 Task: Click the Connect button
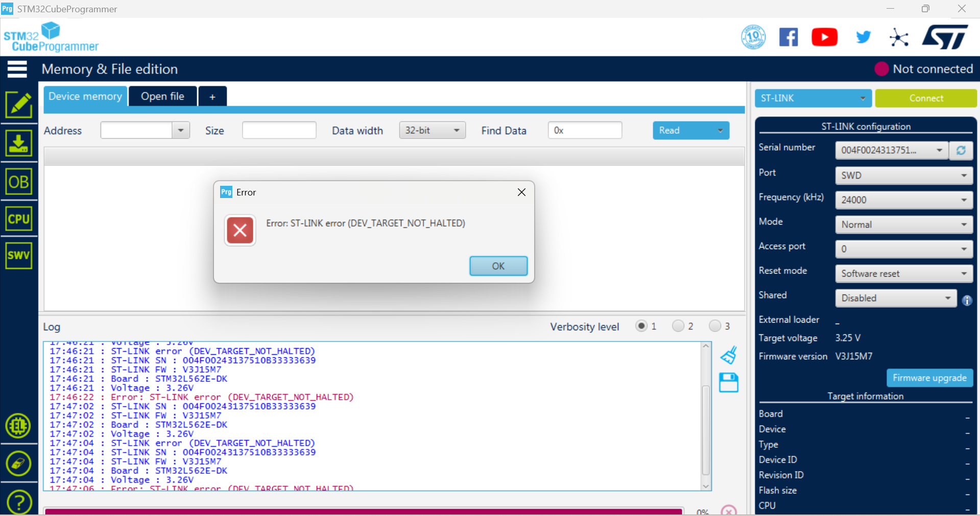click(925, 98)
